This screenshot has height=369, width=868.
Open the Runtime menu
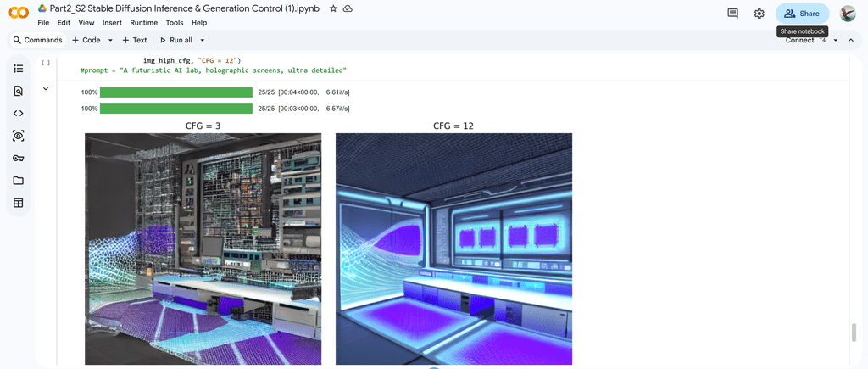[x=143, y=23]
